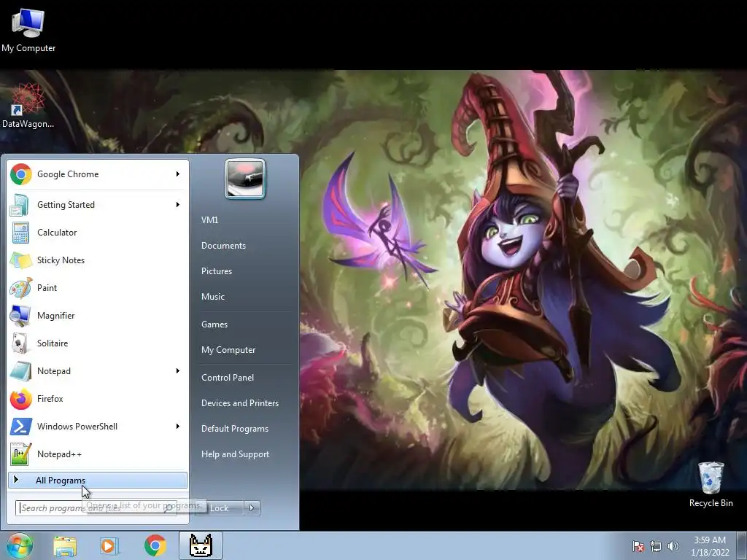The height and width of the screenshot is (560, 747).
Task: Open the Calculator icon
Action: [x=20, y=233]
